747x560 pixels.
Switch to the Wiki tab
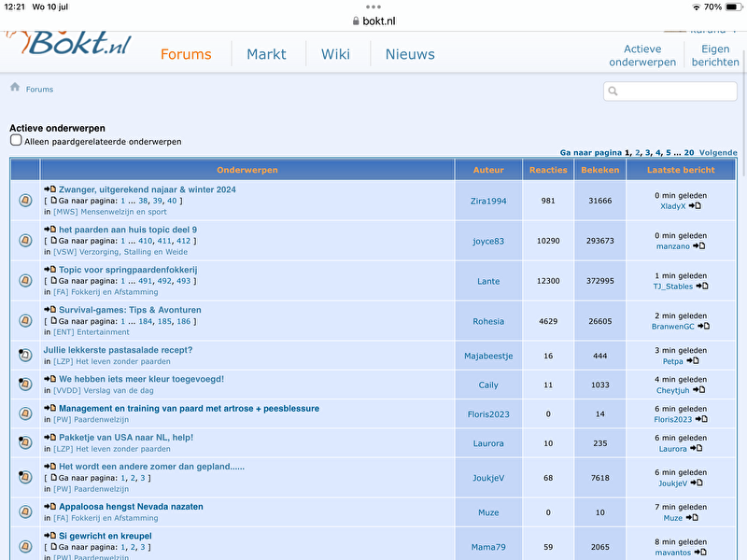click(335, 54)
